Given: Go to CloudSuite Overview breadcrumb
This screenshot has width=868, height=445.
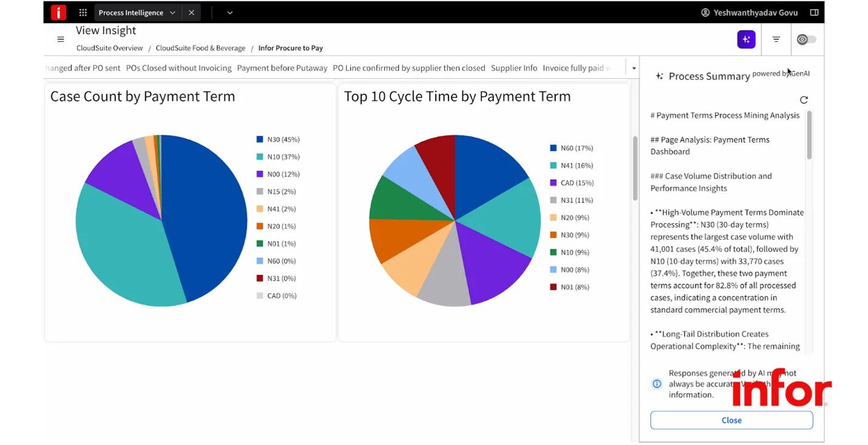Looking at the screenshot, I should 109,48.
